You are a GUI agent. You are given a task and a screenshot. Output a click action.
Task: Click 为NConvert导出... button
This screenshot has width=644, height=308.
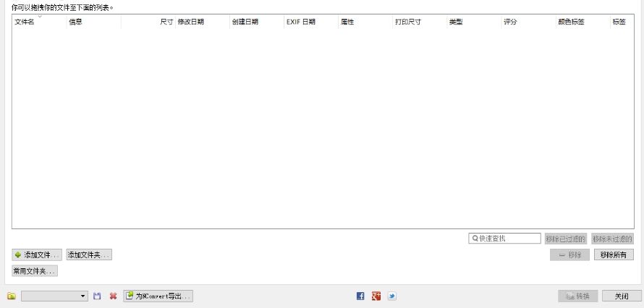158,296
